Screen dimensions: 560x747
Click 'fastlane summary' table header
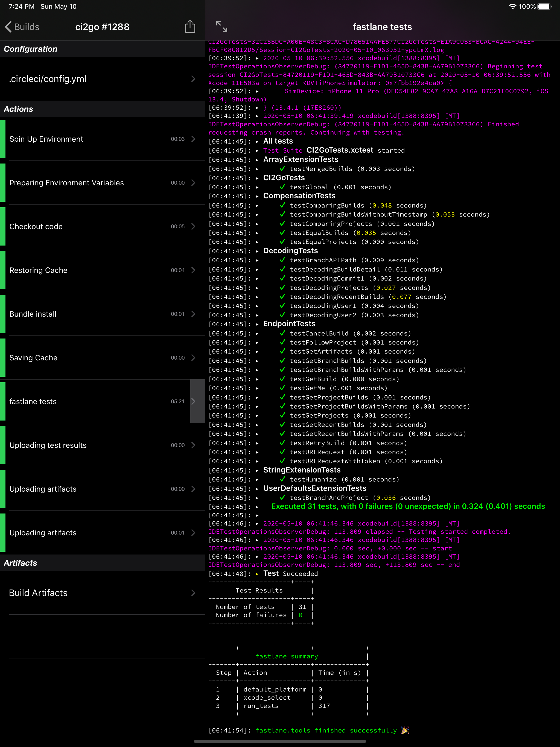click(x=287, y=656)
